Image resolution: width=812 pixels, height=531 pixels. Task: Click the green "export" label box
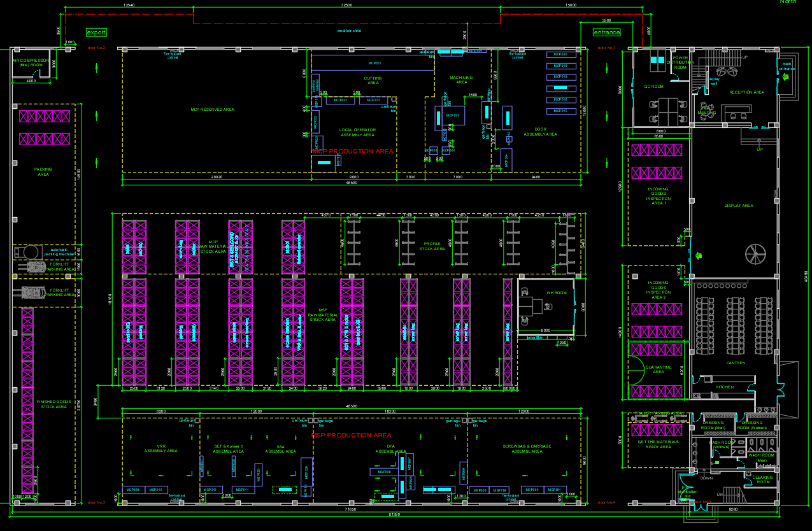pyautogui.click(x=96, y=32)
